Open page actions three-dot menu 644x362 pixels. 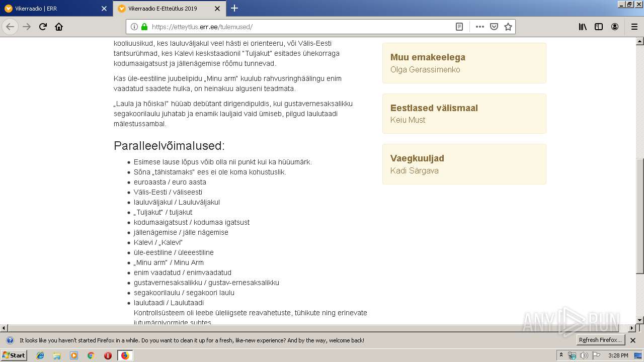pos(480,27)
